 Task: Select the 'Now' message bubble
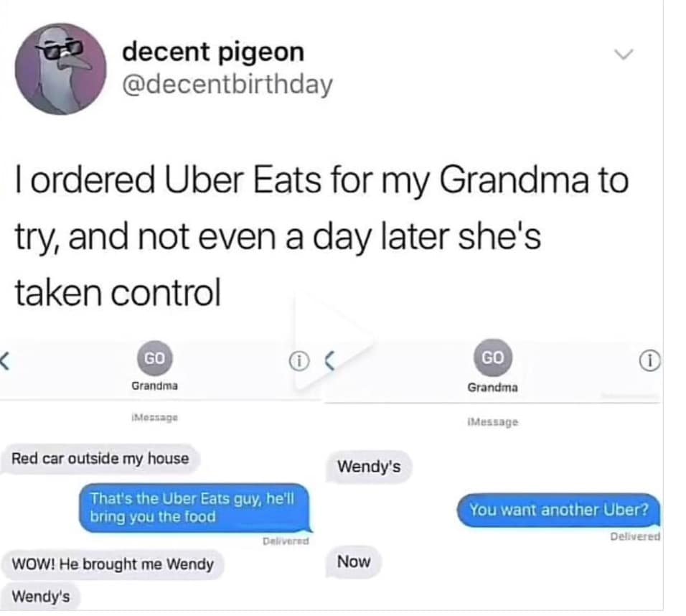pos(354,561)
